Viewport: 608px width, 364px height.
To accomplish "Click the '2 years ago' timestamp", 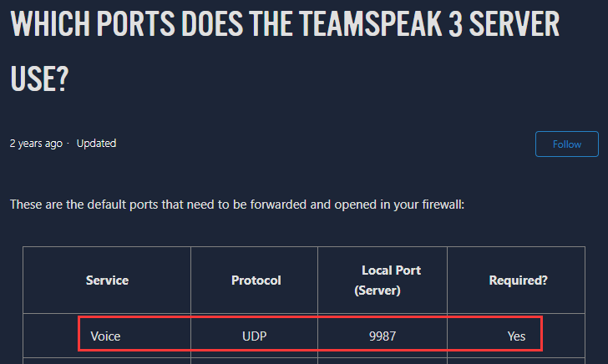I will tap(35, 144).
